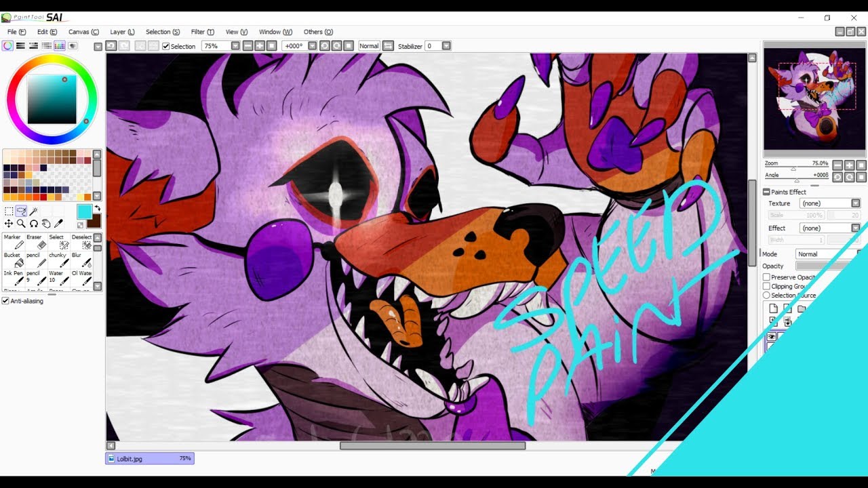
Task: Reset zoom with the toolbar square button
Action: click(x=272, y=46)
